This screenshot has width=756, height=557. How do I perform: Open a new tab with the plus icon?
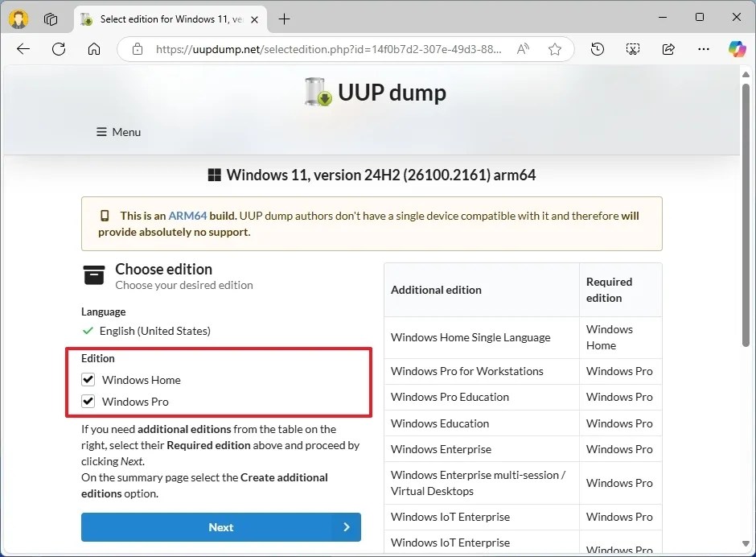285,19
